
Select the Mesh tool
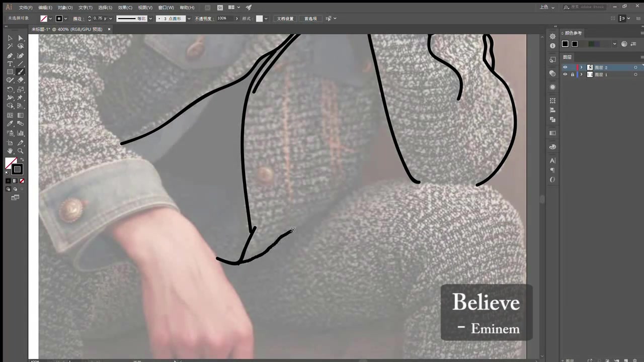click(x=10, y=115)
